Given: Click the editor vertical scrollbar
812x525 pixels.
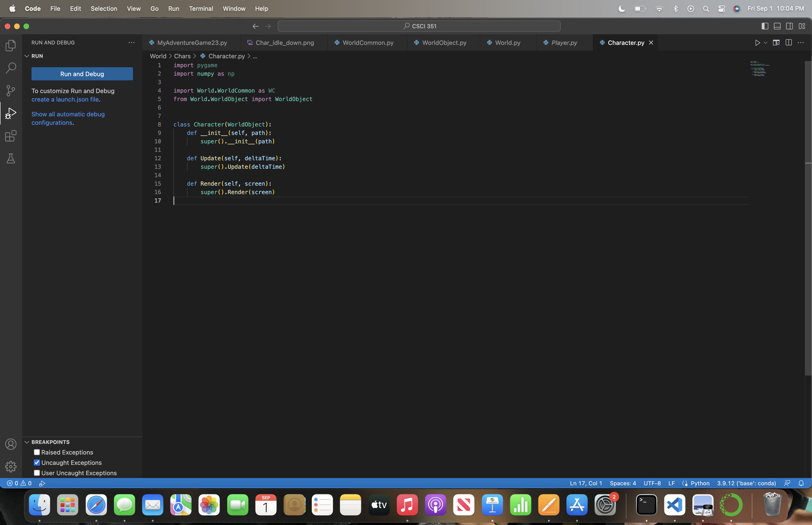Looking at the screenshot, I should pos(808,218).
